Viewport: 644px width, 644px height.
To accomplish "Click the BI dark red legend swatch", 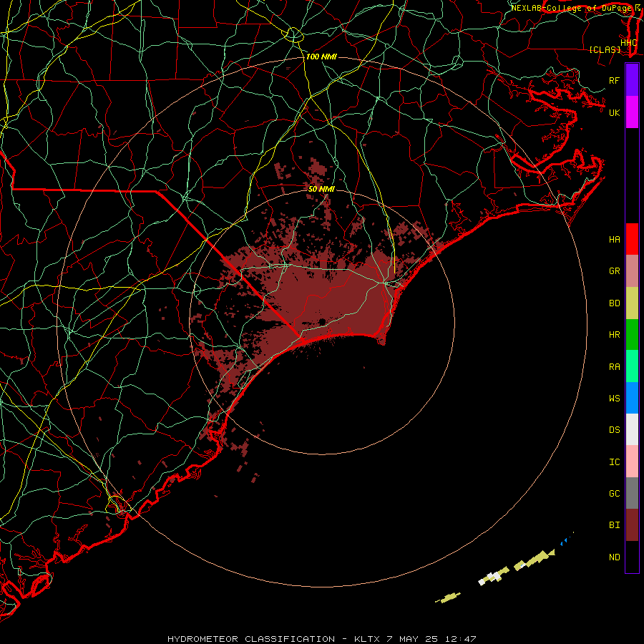I will pyautogui.click(x=632, y=525).
